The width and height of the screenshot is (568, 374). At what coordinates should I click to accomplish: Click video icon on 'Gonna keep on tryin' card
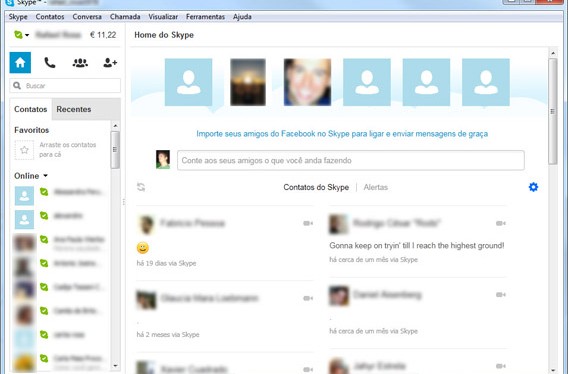[501, 223]
